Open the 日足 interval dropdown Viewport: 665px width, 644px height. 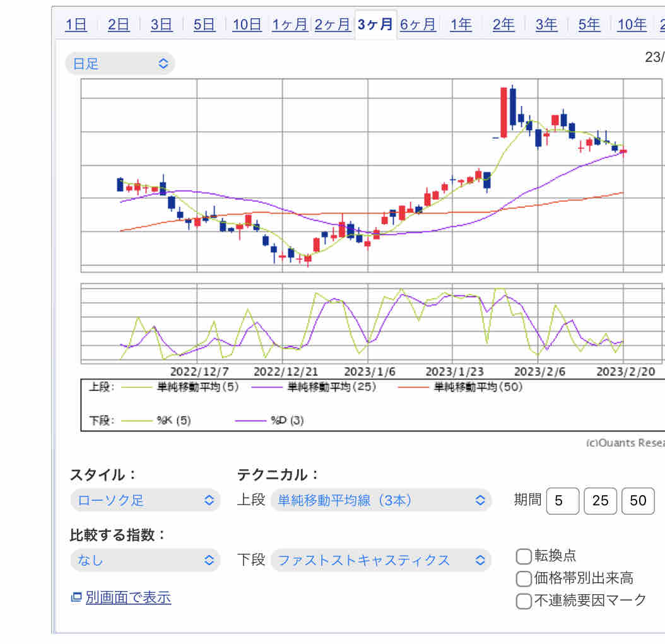pos(120,64)
